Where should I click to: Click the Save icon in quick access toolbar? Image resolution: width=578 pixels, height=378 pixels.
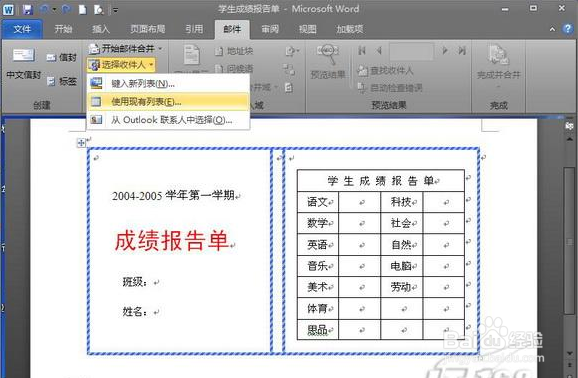[28, 10]
